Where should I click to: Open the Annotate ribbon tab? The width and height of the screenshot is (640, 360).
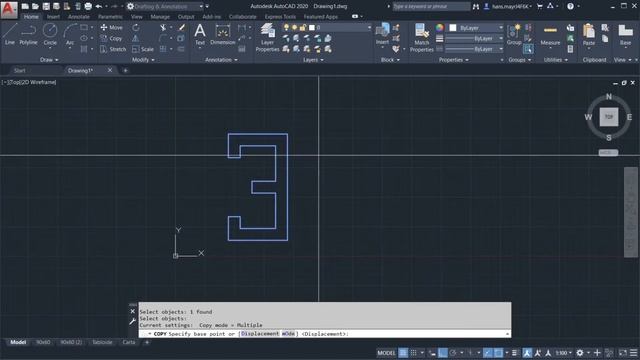click(78, 17)
